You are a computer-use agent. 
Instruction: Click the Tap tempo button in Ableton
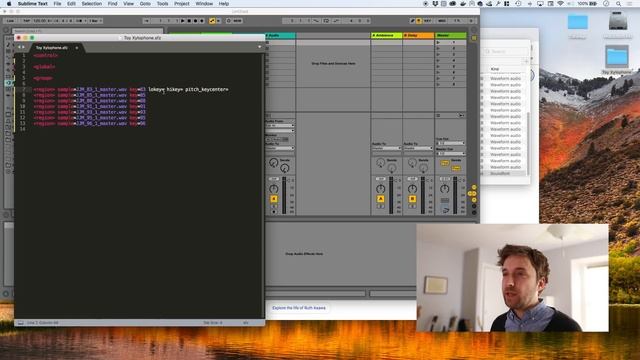tap(26, 20)
